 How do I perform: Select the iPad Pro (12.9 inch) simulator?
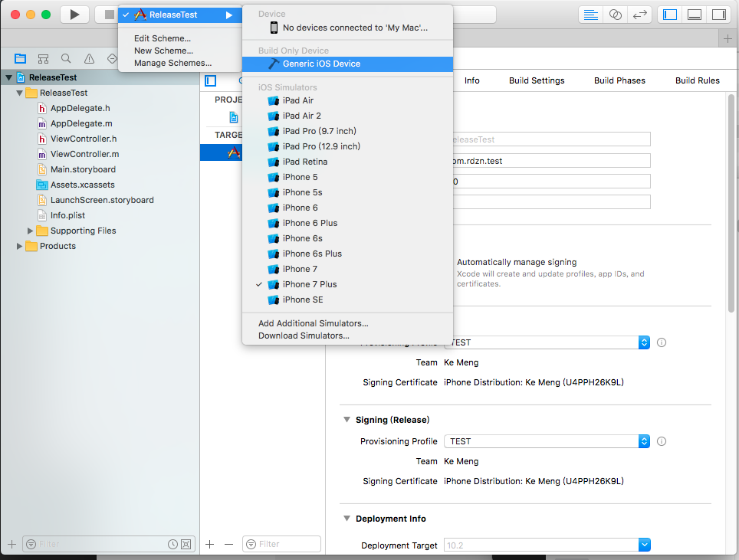[347, 146]
